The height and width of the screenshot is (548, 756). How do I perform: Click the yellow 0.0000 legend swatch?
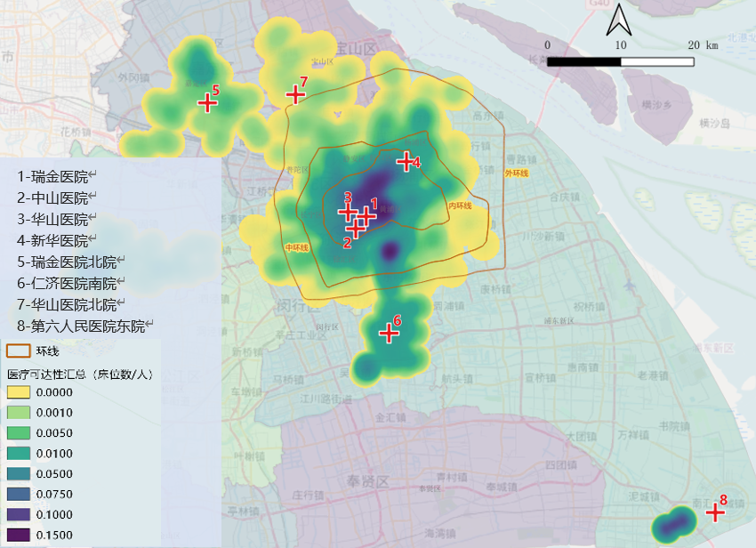click(19, 391)
